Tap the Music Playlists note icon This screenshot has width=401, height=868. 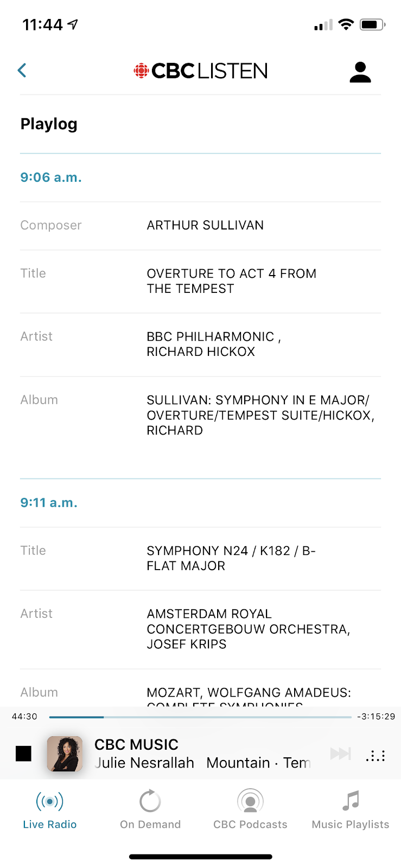pos(351,801)
